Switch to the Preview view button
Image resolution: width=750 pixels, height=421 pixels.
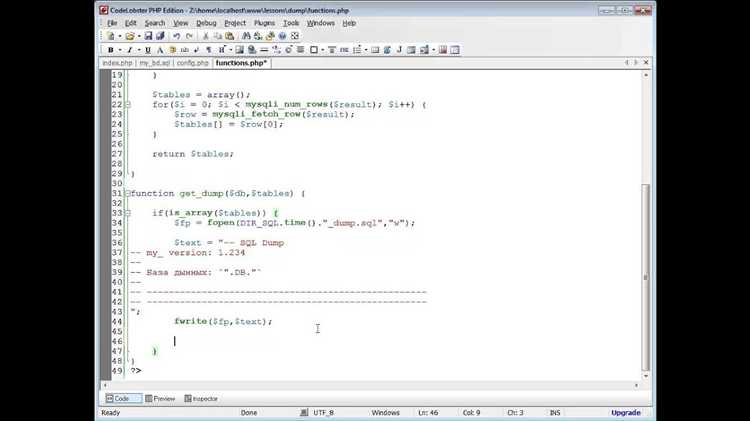point(160,399)
